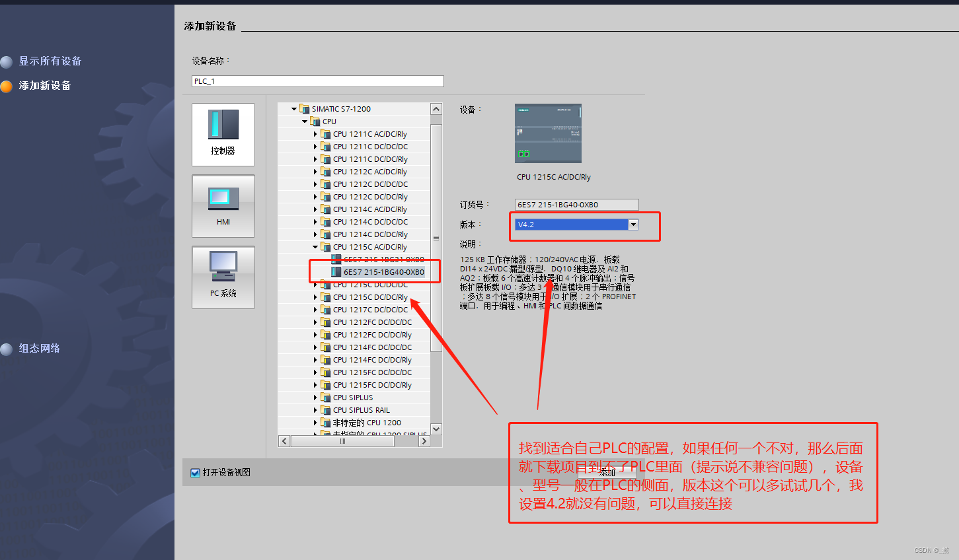Collapse the CPU folder node
Image resolution: width=959 pixels, height=560 pixels.
coord(305,122)
